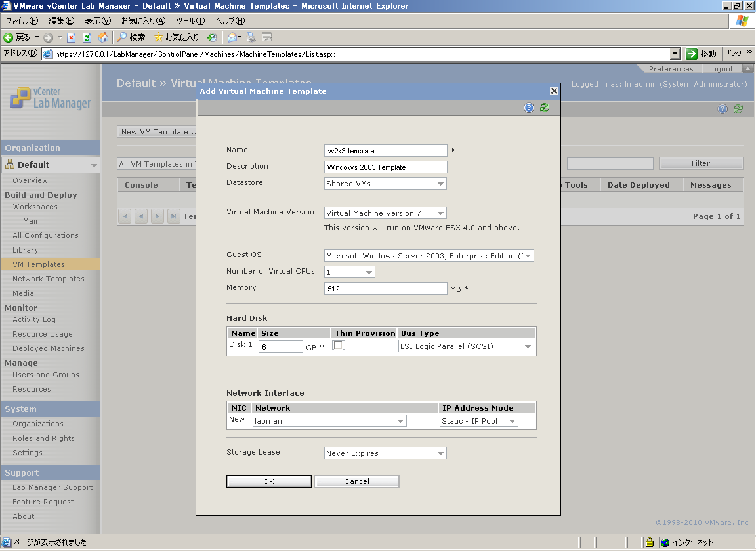Click the Search magnifier toolbar icon

[122, 37]
